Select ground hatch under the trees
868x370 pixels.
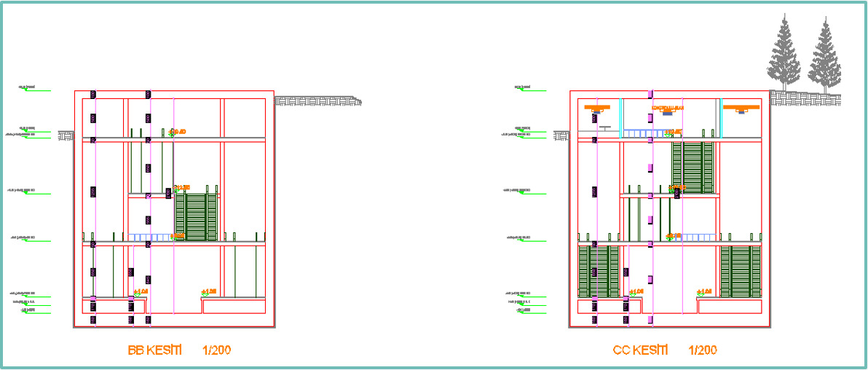tap(807, 98)
